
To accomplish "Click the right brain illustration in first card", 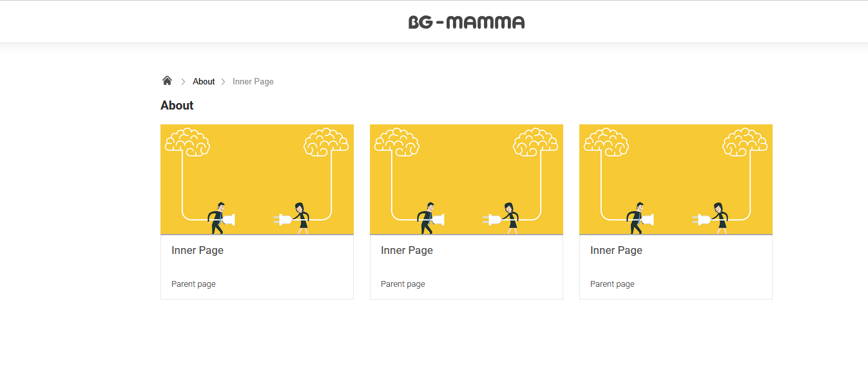I will (326, 142).
